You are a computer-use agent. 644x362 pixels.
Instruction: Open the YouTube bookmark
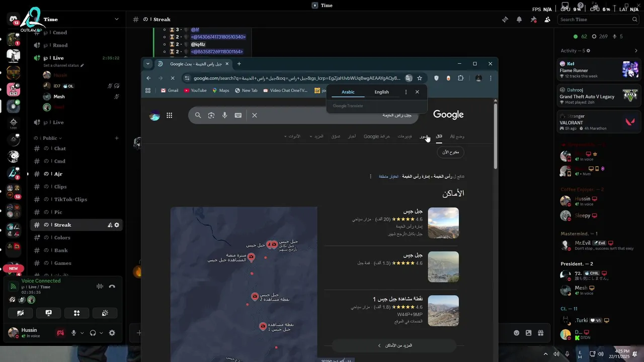195,90
